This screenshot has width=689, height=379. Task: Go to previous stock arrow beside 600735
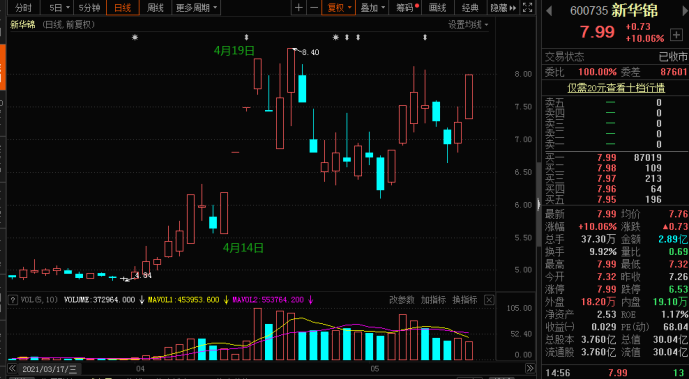click(549, 11)
